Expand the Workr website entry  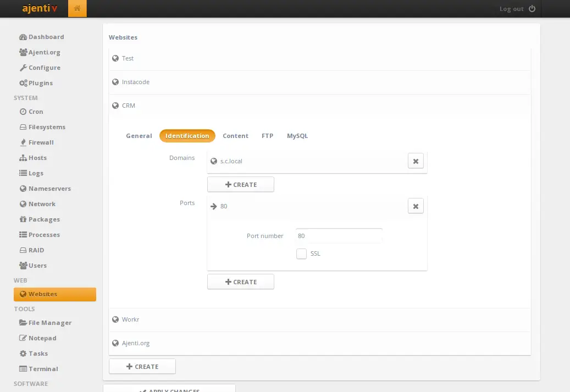[131, 319]
